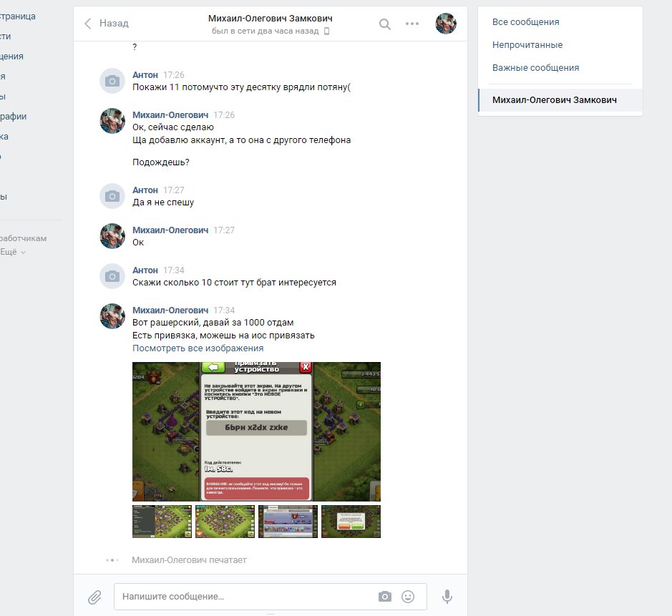Click the camera photo icon in message field
This screenshot has width=672, height=616.
[385, 596]
